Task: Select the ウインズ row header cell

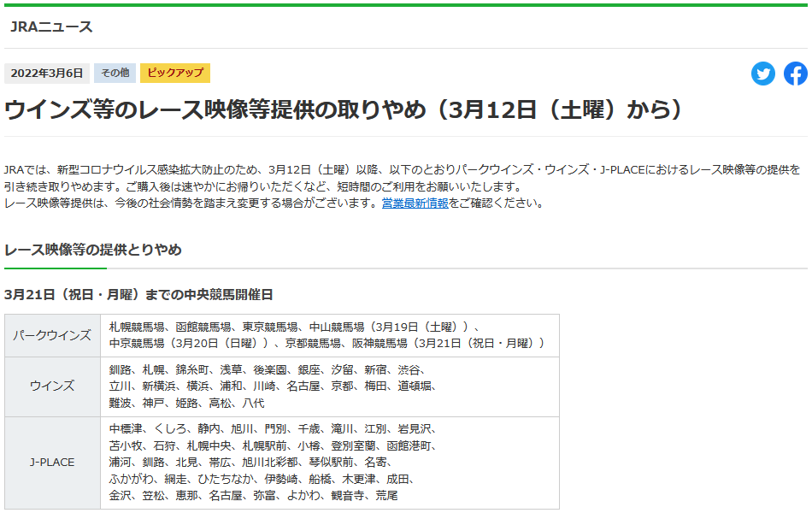Action: tap(52, 386)
